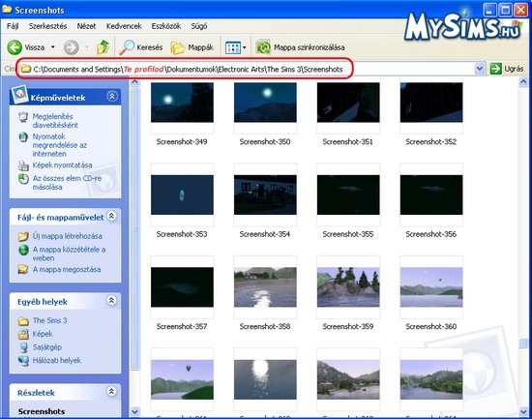Expand the address bar dropdown arrow

(x=480, y=69)
